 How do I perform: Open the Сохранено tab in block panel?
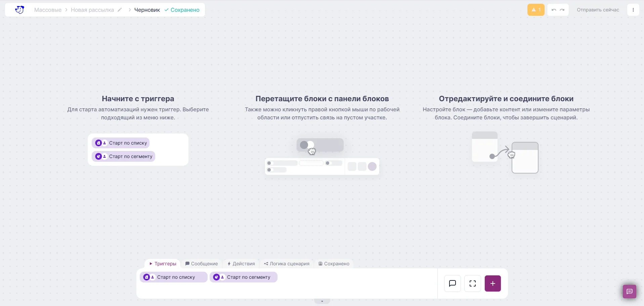pyautogui.click(x=334, y=264)
